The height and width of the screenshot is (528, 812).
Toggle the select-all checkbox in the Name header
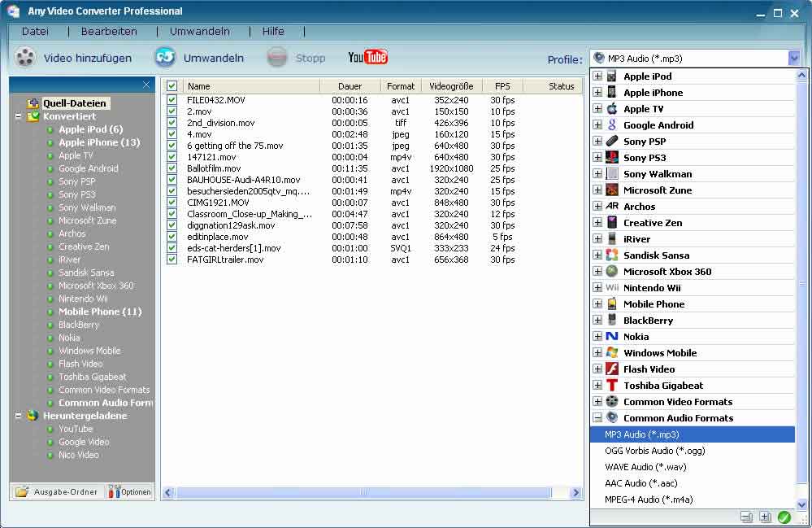point(172,86)
